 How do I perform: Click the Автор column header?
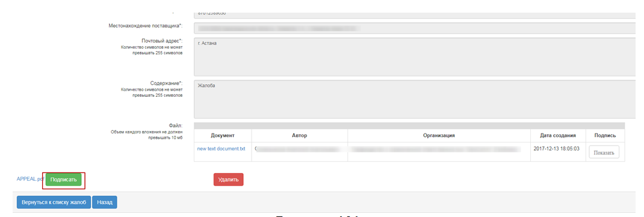[x=300, y=135]
